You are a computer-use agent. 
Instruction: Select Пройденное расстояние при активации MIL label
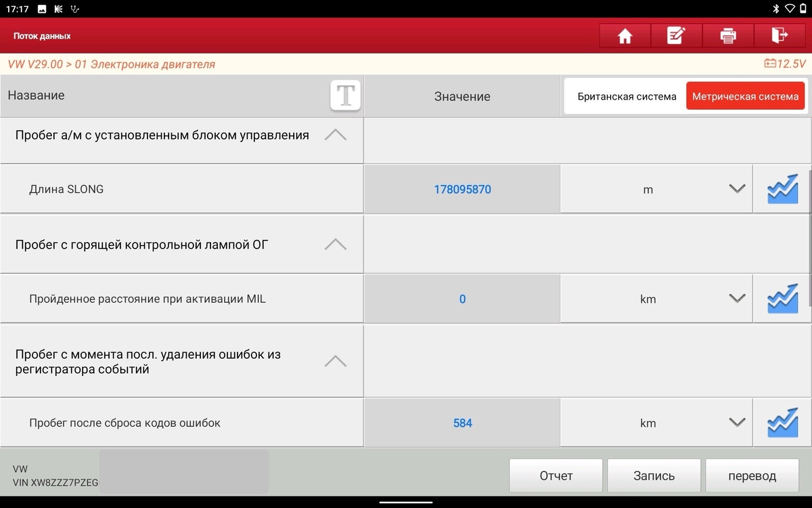[148, 299]
